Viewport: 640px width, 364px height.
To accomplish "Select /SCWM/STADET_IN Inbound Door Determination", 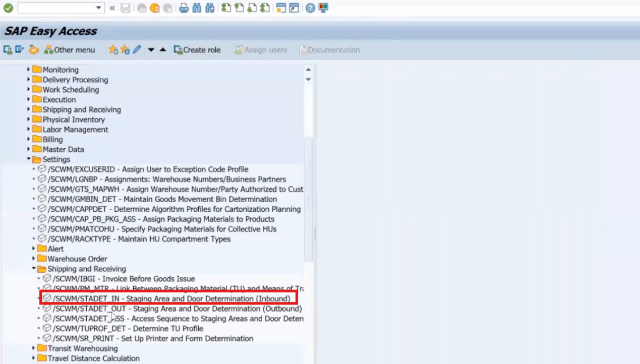I will pyautogui.click(x=167, y=298).
